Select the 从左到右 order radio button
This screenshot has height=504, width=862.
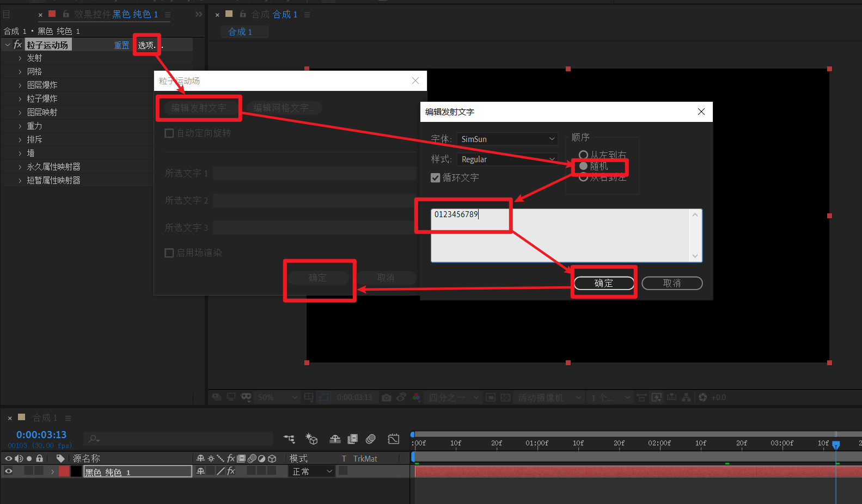click(x=583, y=155)
